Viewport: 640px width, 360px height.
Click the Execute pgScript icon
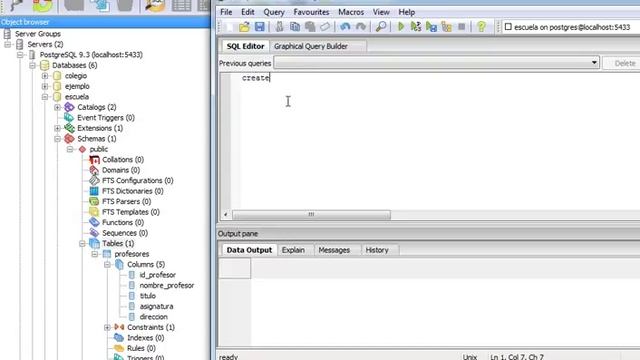coord(416,27)
